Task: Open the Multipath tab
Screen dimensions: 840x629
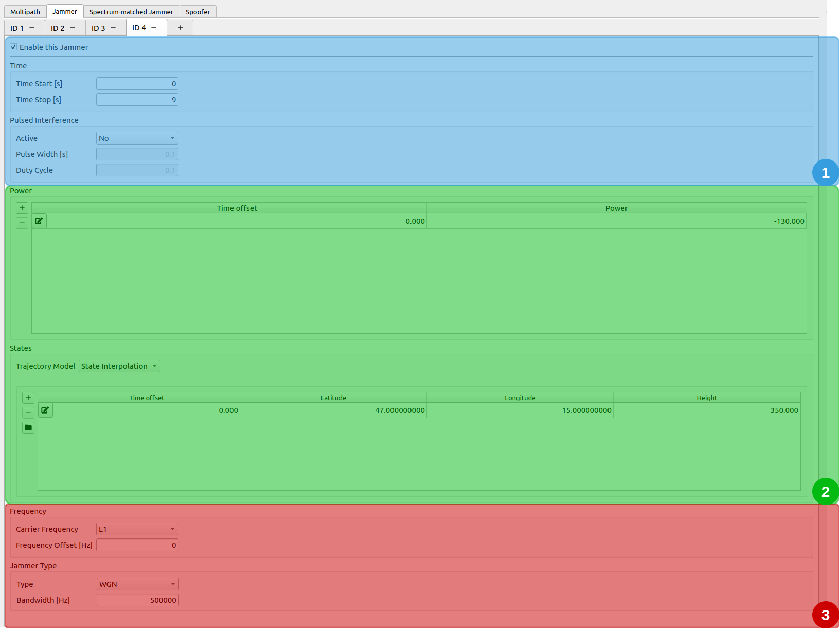Action: (x=25, y=12)
